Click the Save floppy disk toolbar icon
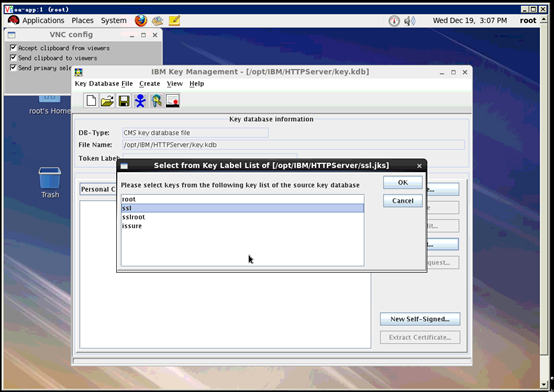 [124, 101]
